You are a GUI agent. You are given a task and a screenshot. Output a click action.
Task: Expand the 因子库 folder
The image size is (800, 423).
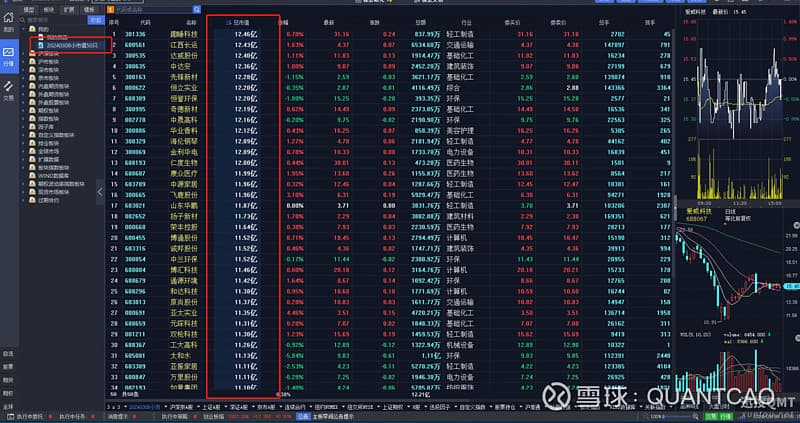(24, 127)
